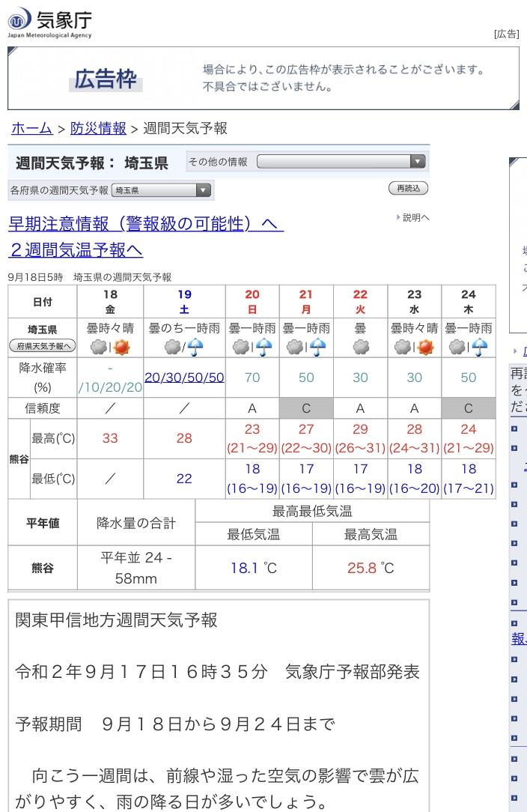Click the cloud icon for the 22nd
The width and height of the screenshot is (527, 812).
tap(361, 347)
